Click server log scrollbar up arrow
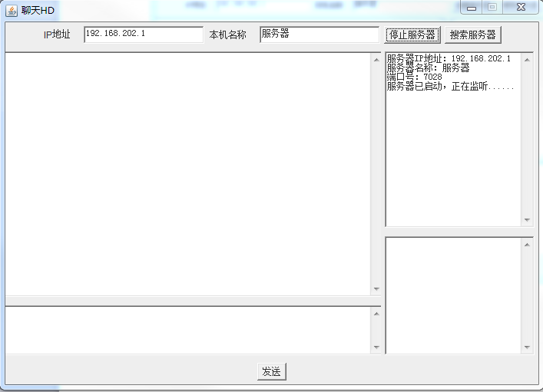Screen dimensions: 543x392 coord(527,60)
